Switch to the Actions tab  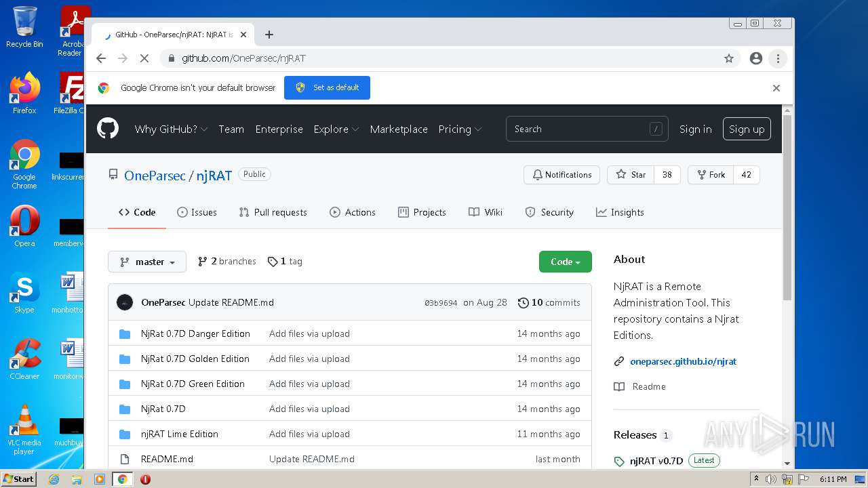353,212
